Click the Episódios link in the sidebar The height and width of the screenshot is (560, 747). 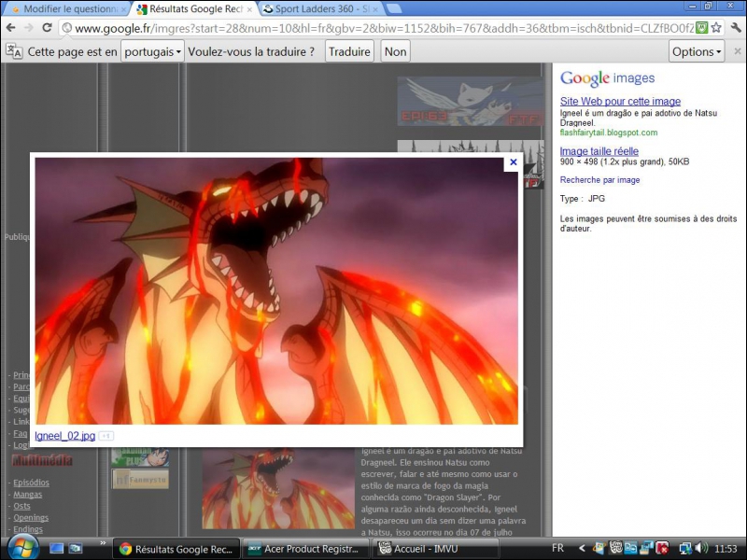coord(31,483)
